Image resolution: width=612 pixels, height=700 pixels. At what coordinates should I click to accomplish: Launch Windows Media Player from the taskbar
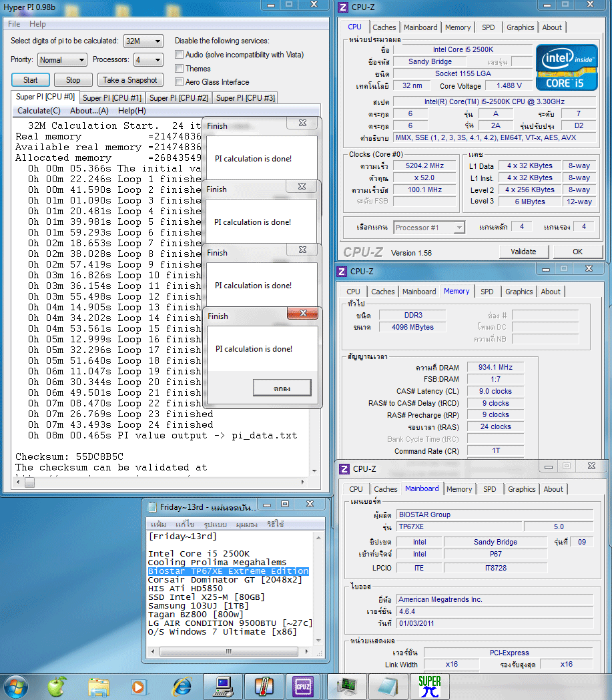[x=139, y=687]
